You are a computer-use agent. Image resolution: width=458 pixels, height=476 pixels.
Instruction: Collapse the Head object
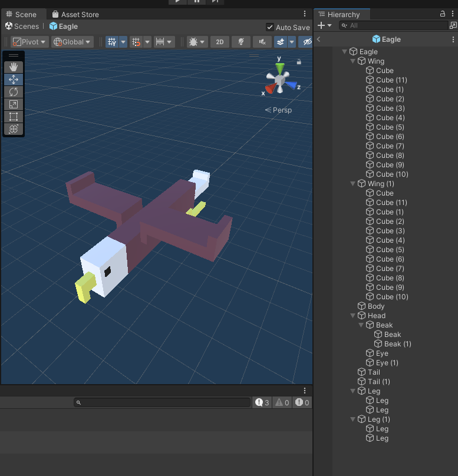coord(352,316)
